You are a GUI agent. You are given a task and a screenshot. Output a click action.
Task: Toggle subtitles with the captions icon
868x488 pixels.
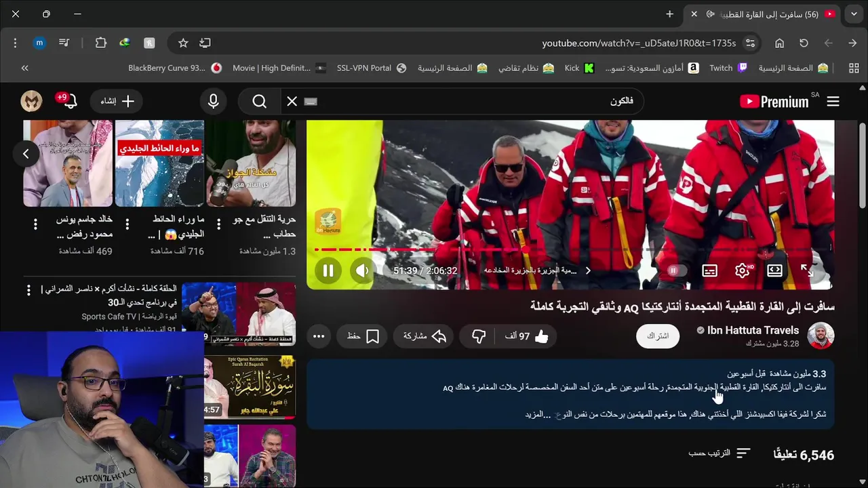[x=709, y=270]
